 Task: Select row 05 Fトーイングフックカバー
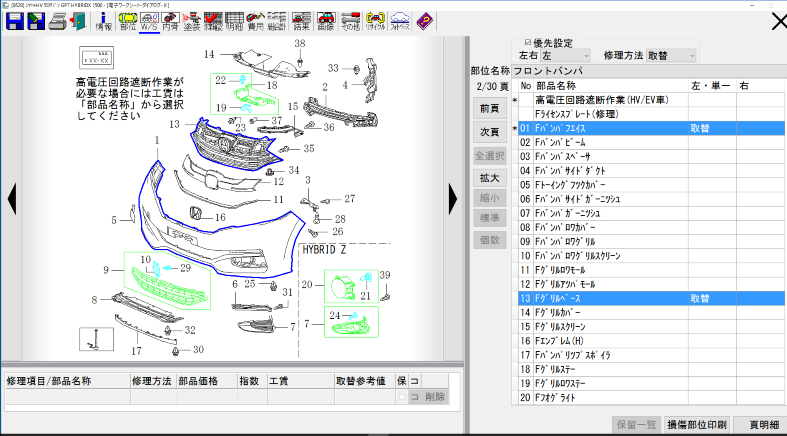(652, 185)
